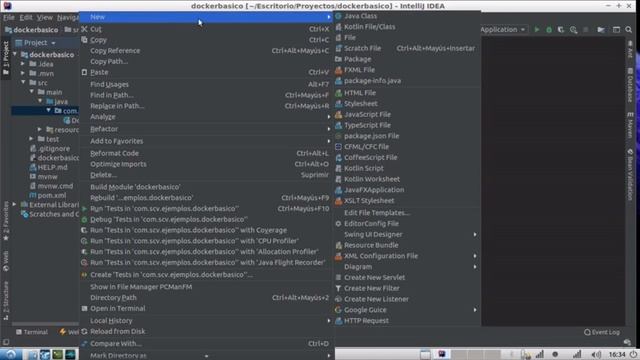Expand Local History submenu
The width and height of the screenshot is (640, 360).
pyautogui.click(x=205, y=320)
